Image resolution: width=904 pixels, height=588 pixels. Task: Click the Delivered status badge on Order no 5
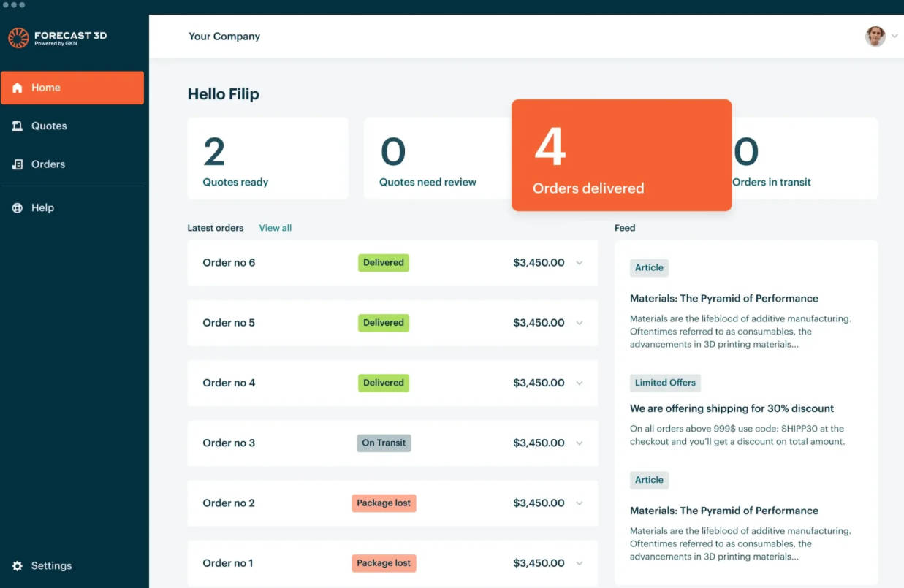point(384,323)
